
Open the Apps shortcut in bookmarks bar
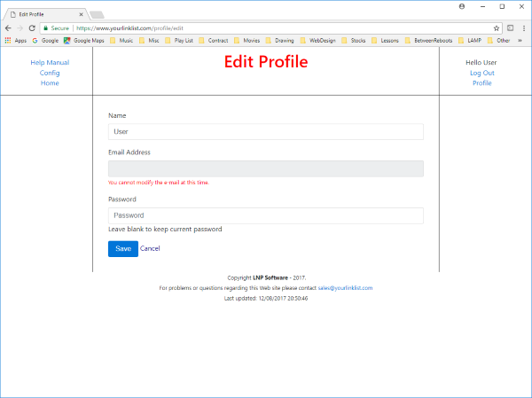(15, 41)
